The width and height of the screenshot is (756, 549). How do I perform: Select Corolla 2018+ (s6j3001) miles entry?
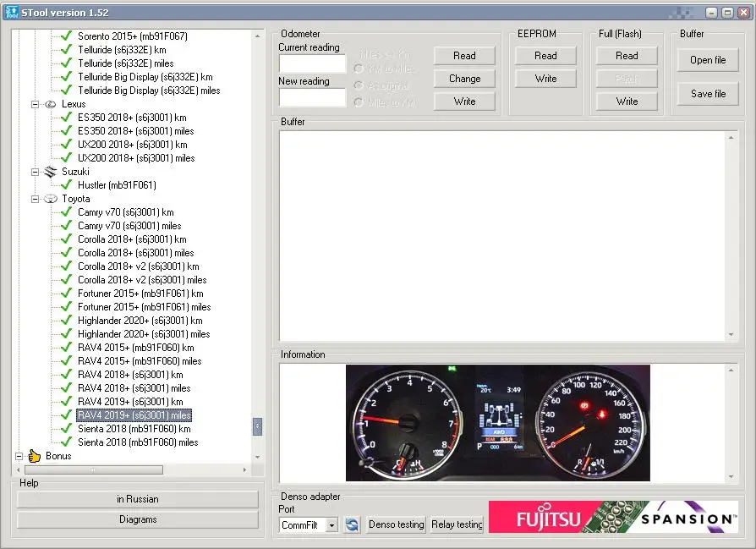[135, 253]
